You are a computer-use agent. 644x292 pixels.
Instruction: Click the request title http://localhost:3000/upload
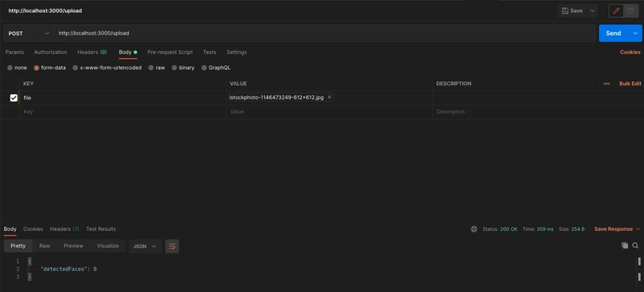[45, 11]
